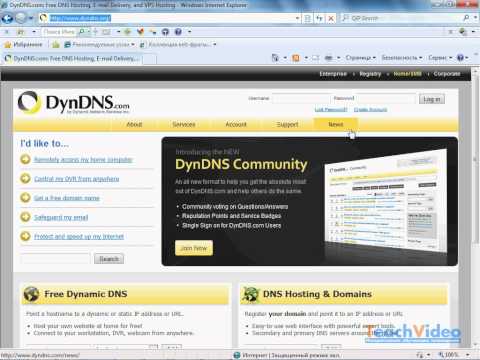Click the Log in button
Screen dimensions: 480x360
(x=432, y=99)
